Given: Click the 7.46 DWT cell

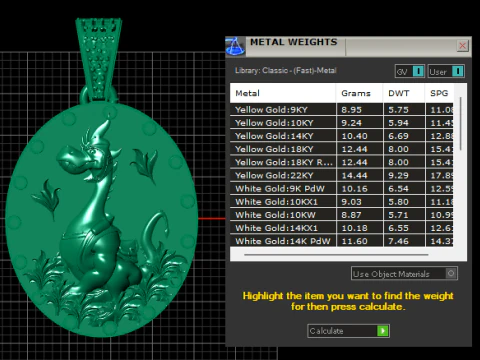Looking at the screenshot, I should (404, 241).
